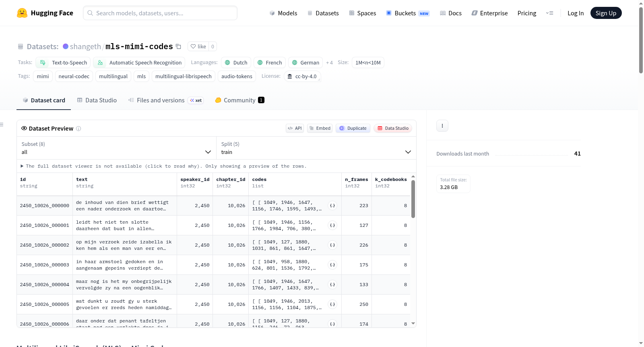Open the Files and versions tab

pyautogui.click(x=166, y=100)
